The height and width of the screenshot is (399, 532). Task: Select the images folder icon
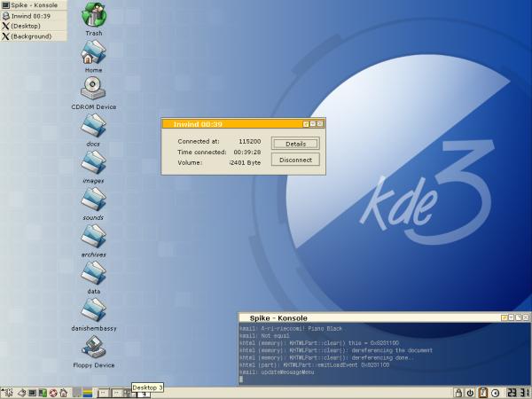coord(94,167)
